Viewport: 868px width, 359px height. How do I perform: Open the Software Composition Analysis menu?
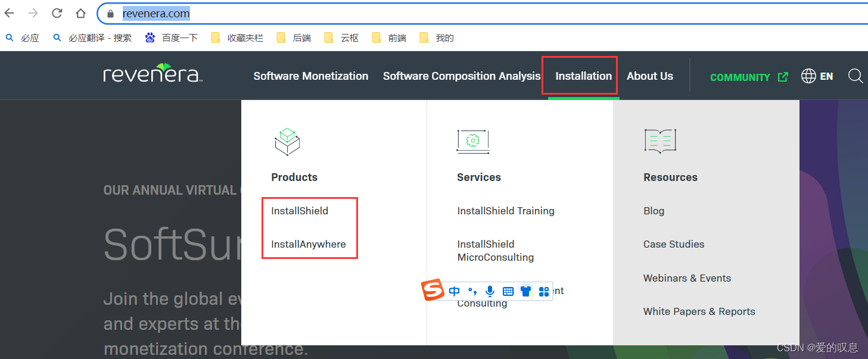coord(462,76)
